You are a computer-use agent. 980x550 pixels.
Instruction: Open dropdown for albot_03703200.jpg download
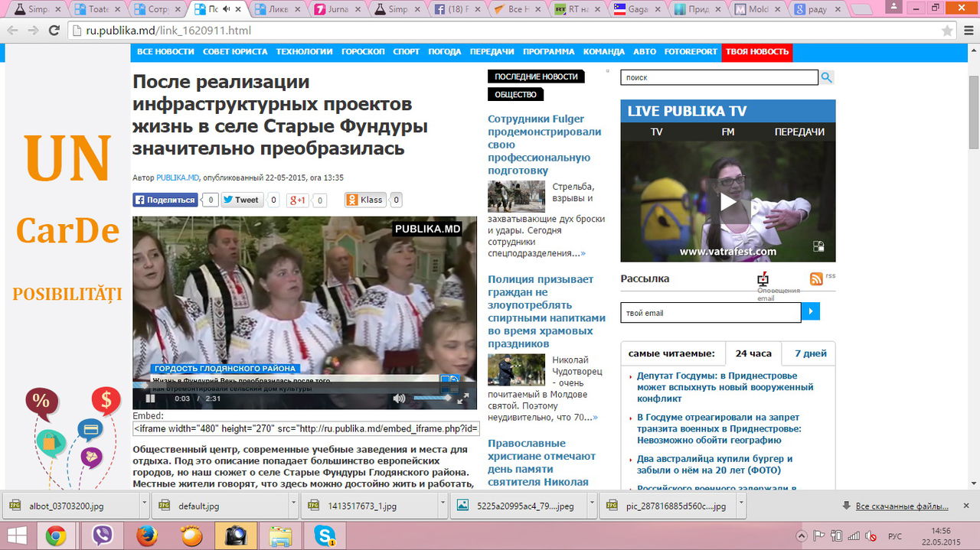coord(144,506)
